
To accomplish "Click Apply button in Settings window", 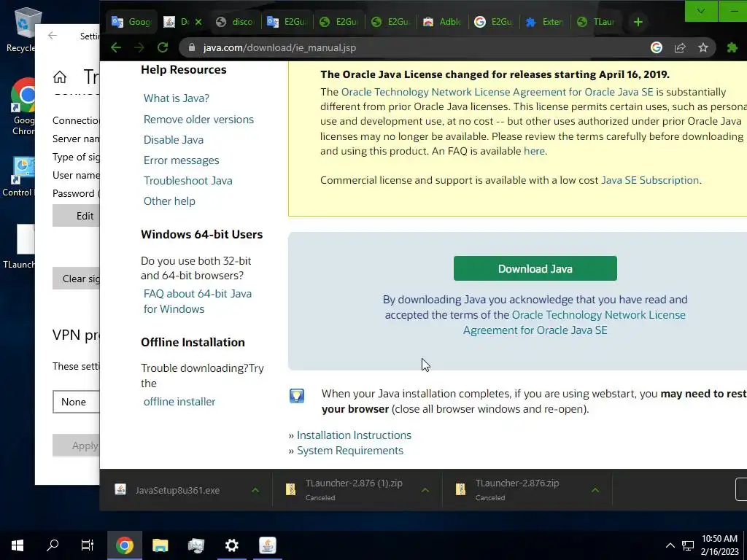I will 76,446.
